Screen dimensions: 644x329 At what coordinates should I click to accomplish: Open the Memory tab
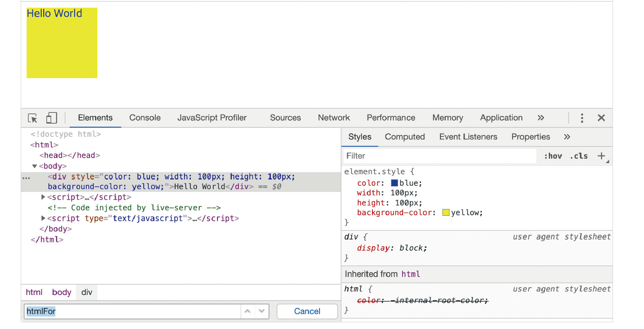[x=448, y=118]
